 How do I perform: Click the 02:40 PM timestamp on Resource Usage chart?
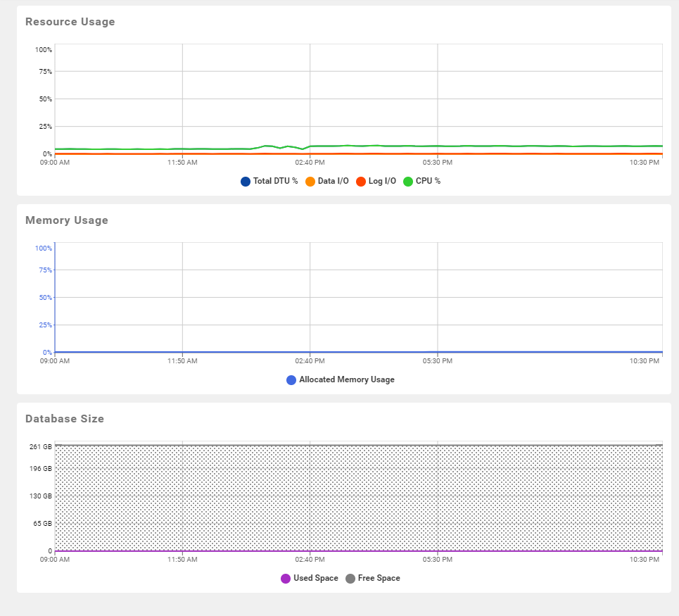pyautogui.click(x=311, y=162)
